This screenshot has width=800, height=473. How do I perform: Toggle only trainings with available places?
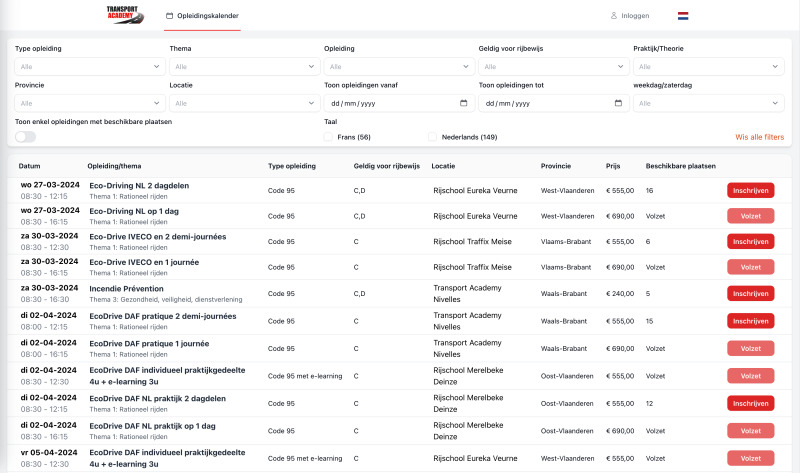(x=25, y=136)
